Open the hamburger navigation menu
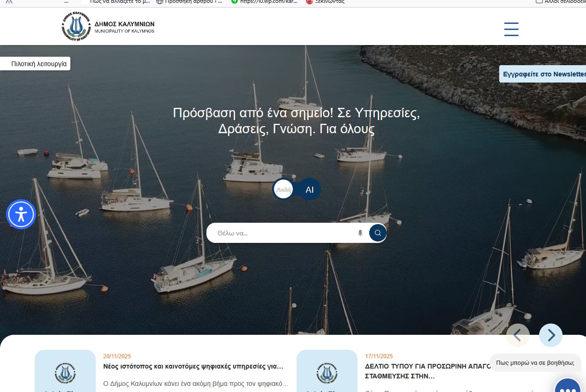Screen dimensions: 586x392 point(511,29)
